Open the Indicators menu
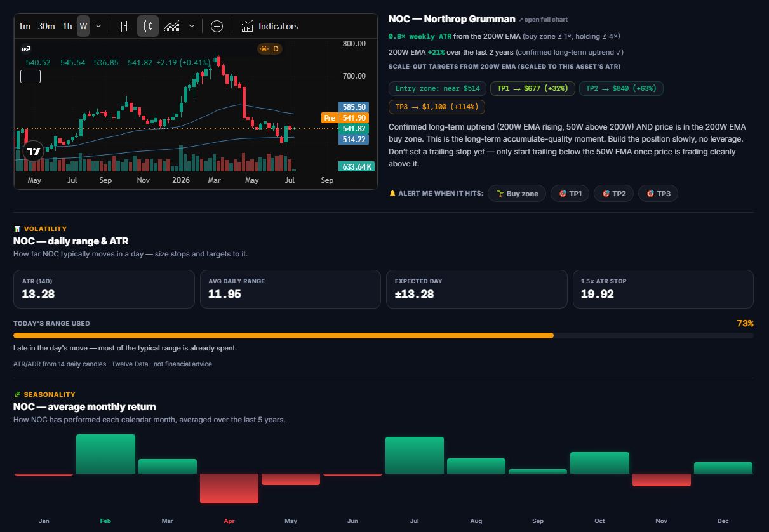Screen dimensions: 769x532 [270, 26]
